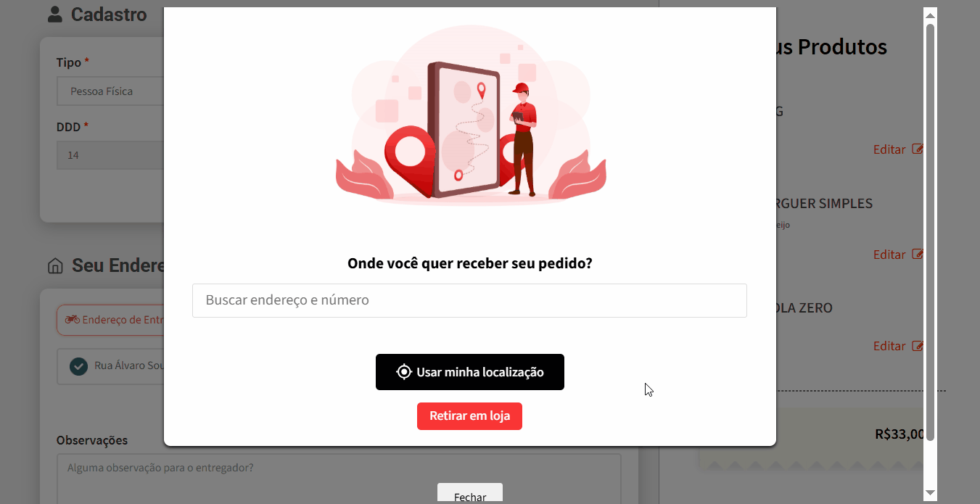The height and width of the screenshot is (504, 980).
Task: Click the edit pencil icon for the first product
Action: click(x=918, y=149)
